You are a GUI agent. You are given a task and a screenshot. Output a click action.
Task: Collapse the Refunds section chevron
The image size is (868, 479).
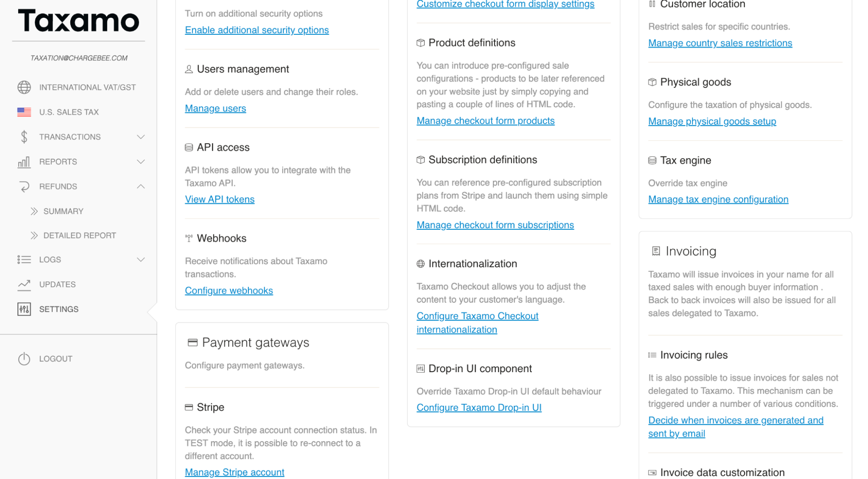click(141, 186)
